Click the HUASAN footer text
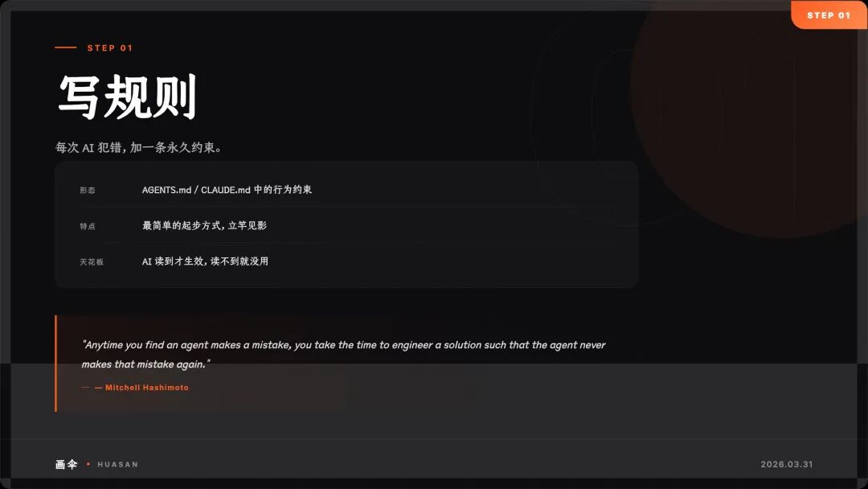 118,464
